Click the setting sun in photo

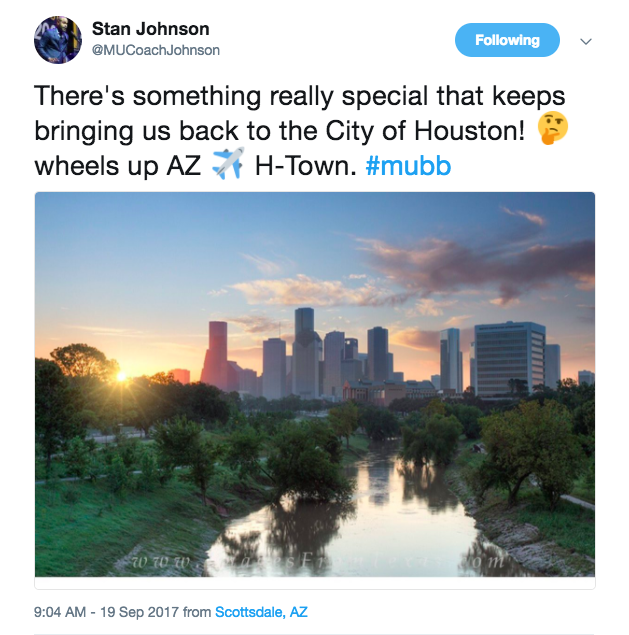coord(121,376)
